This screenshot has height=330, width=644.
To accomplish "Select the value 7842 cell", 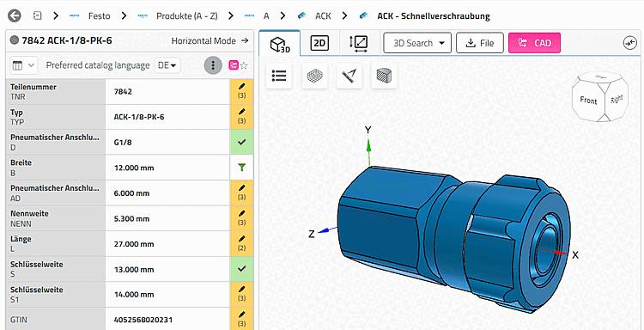I will tap(167, 92).
